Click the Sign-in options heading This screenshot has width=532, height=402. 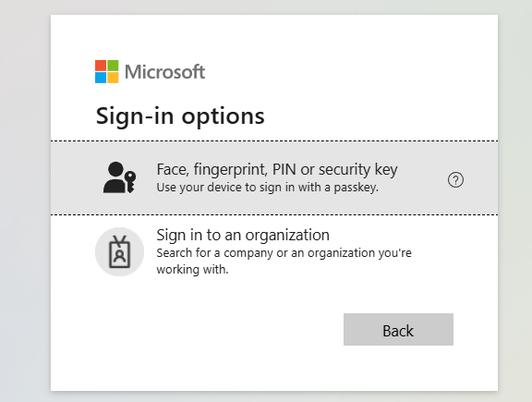[x=180, y=116]
